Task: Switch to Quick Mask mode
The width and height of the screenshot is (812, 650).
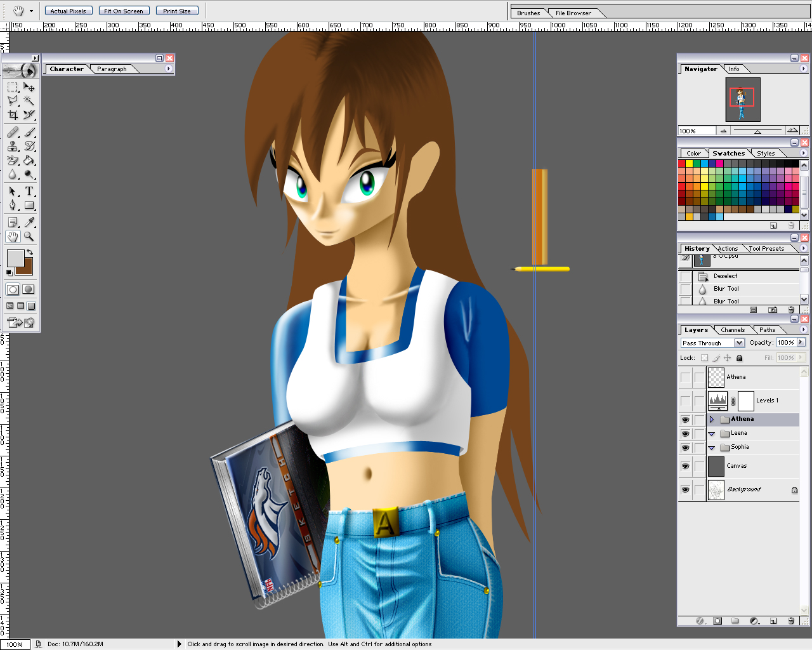Action: coord(29,289)
